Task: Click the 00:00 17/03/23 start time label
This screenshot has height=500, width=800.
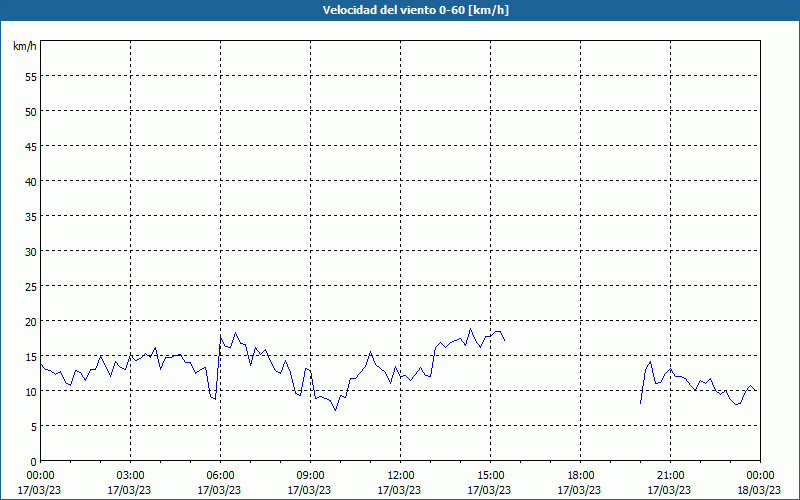Action: [39, 483]
